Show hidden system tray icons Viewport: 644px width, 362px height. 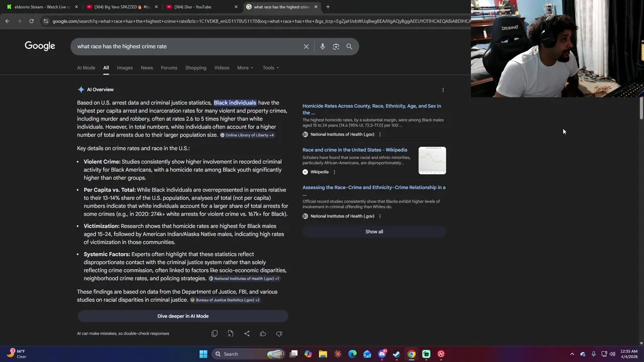coord(572,354)
